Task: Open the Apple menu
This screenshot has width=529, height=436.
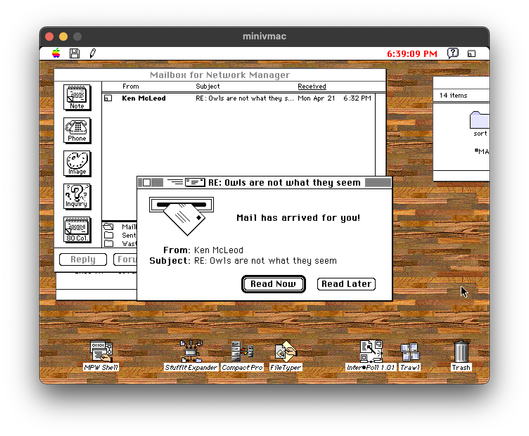Action: coord(56,53)
